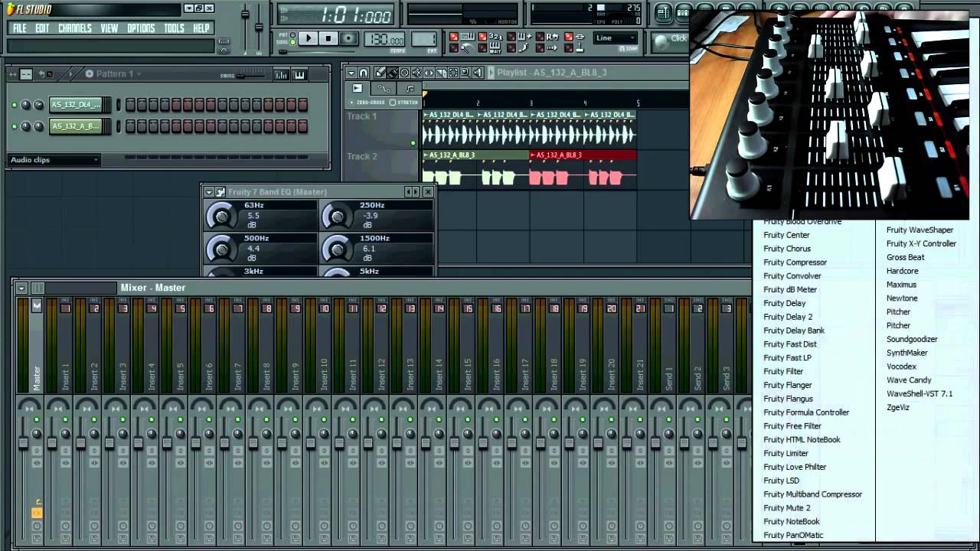980x551 pixels.
Task: Mute the AS_132_A_B channel green LED
Action: pos(14,126)
